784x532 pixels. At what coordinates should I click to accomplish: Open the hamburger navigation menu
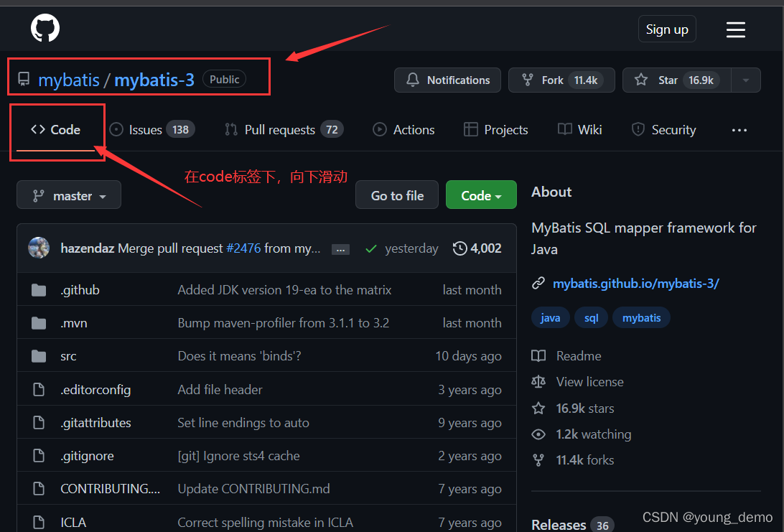click(735, 29)
